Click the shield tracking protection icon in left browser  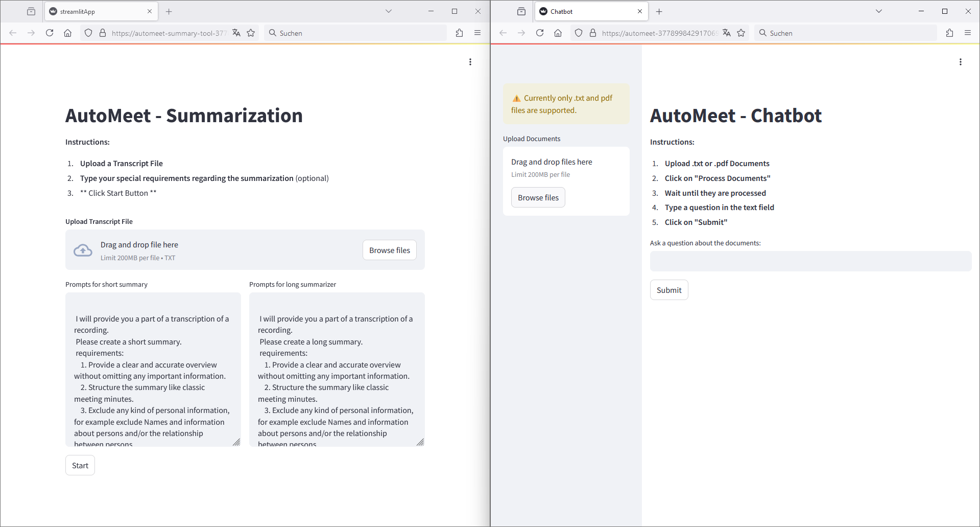88,33
